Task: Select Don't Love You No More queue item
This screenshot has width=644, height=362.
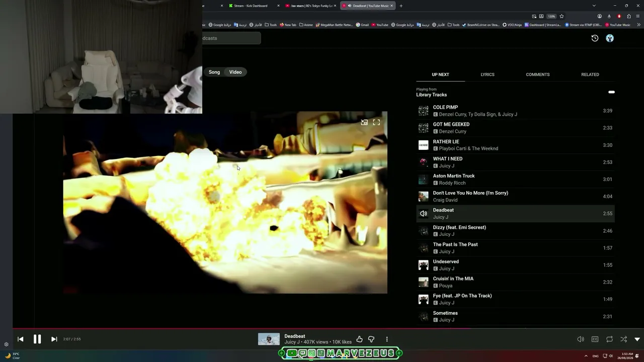Action: click(x=515, y=196)
